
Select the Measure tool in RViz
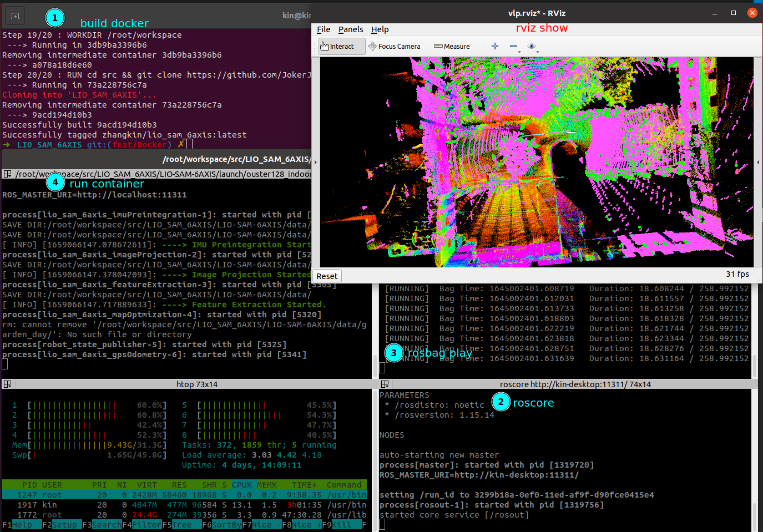click(452, 47)
